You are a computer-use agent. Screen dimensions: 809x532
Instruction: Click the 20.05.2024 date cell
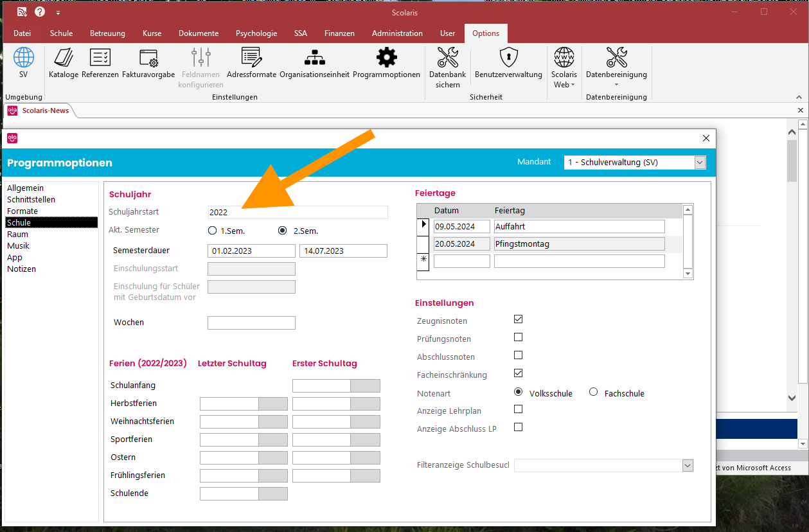pos(462,244)
